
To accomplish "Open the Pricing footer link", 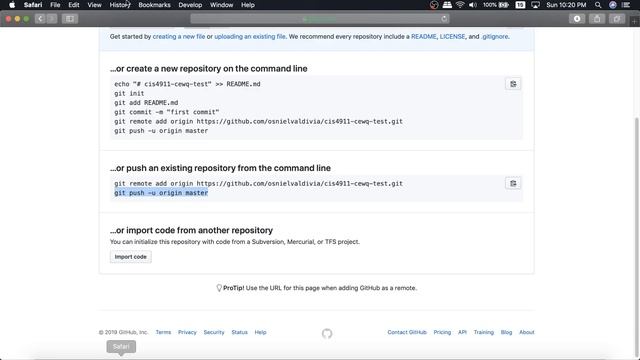I will (442, 332).
